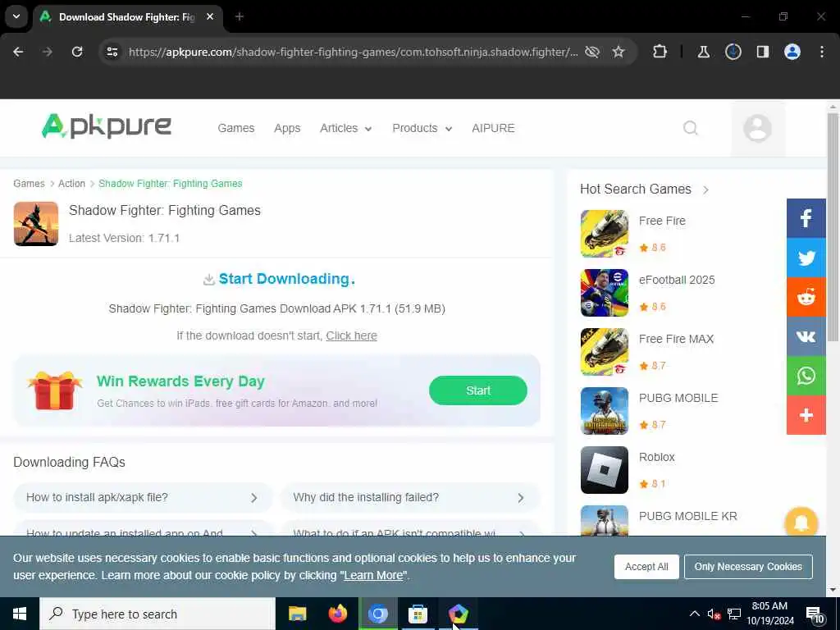Click the 'Click here' download link
This screenshot has width=840, height=630.
point(351,336)
